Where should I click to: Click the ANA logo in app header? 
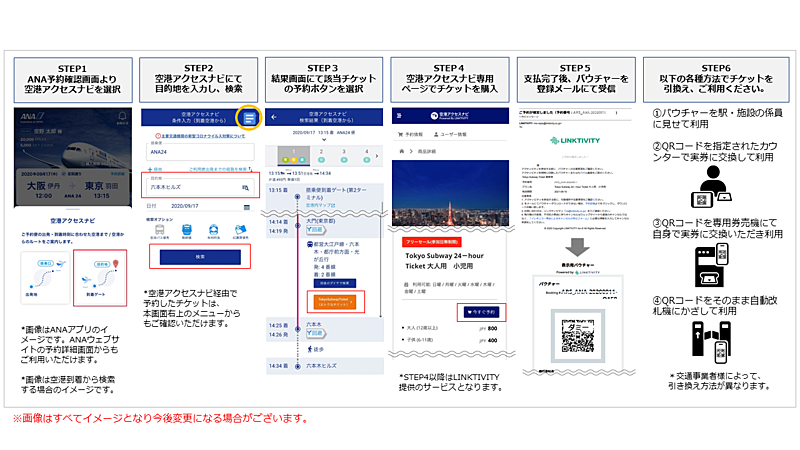coord(32,118)
